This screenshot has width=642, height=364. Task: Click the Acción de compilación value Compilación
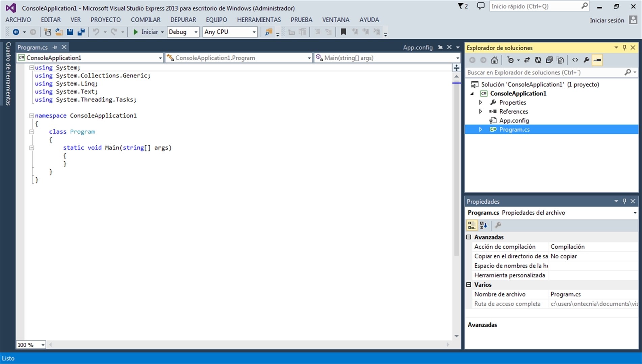click(567, 247)
